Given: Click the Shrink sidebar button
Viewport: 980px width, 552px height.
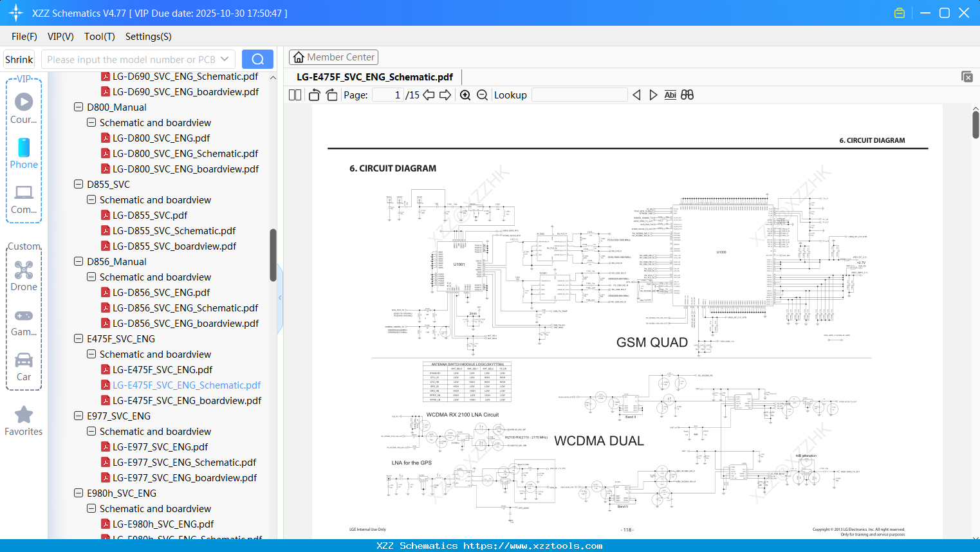Looking at the screenshot, I should (19, 59).
